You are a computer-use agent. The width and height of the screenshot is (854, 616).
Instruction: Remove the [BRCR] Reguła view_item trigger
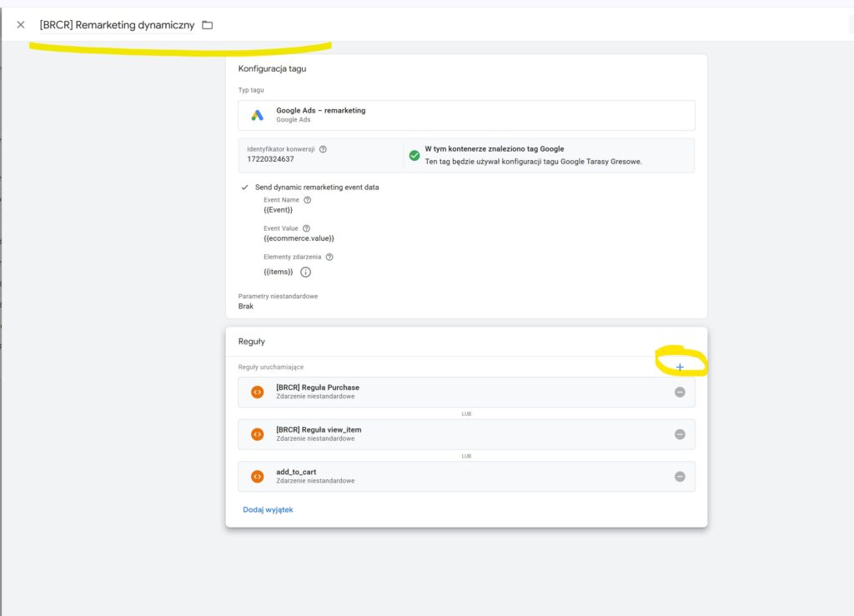(x=680, y=434)
